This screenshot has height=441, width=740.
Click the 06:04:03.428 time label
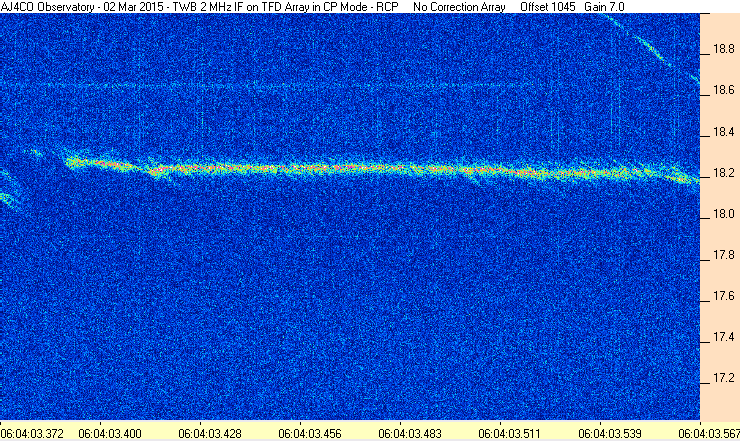point(210,433)
